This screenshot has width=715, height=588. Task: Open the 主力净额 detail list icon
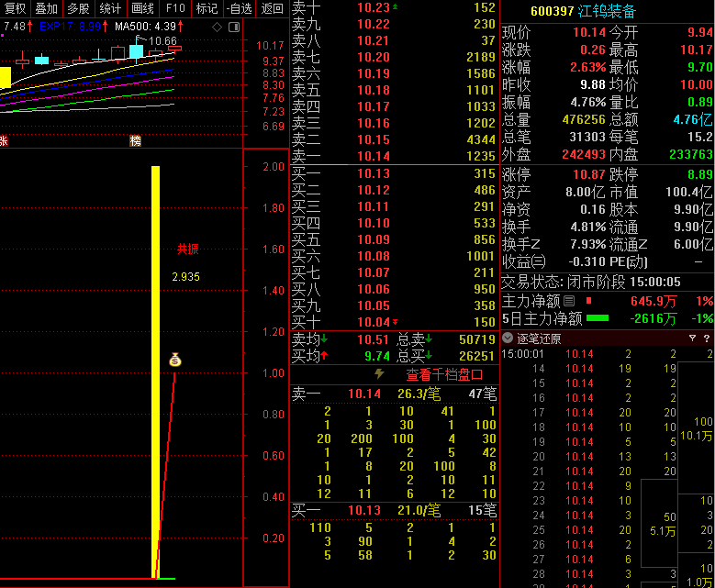(x=569, y=301)
